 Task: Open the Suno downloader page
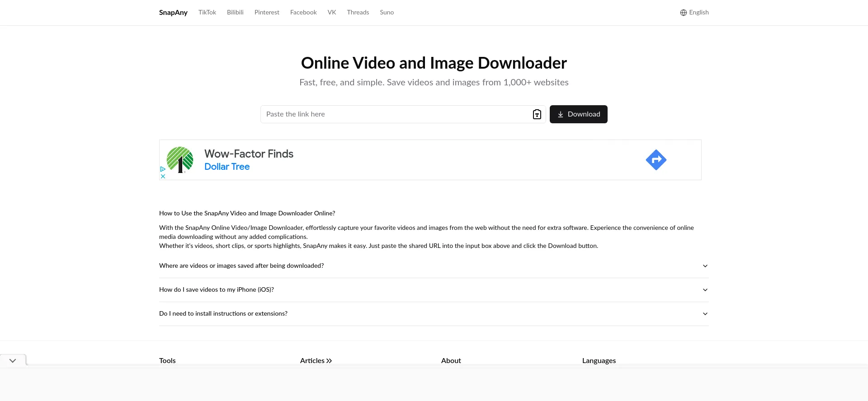coord(387,13)
